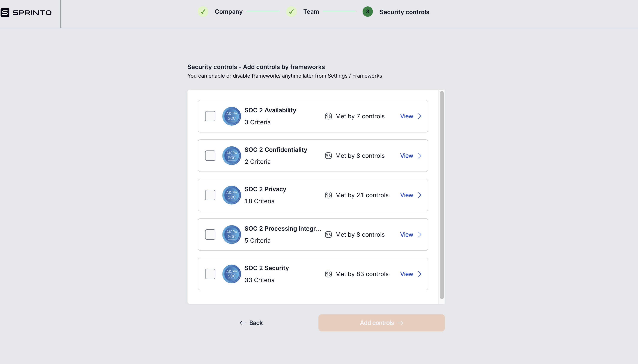Go to the Company step label
The height and width of the screenshot is (364, 638).
pyautogui.click(x=229, y=12)
